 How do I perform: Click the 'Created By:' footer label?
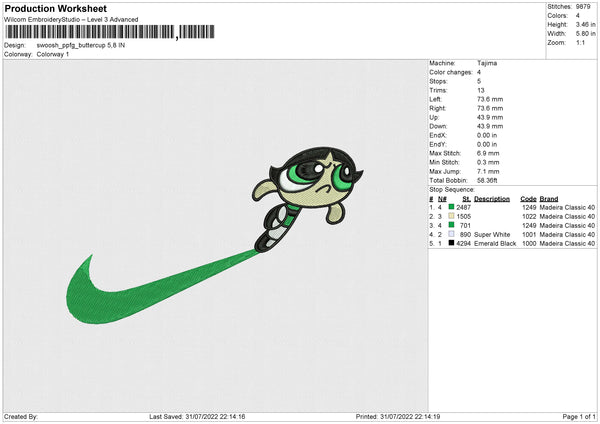21,416
